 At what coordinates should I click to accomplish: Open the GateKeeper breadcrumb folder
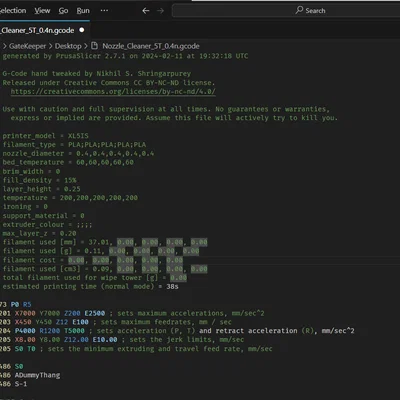[27, 46]
